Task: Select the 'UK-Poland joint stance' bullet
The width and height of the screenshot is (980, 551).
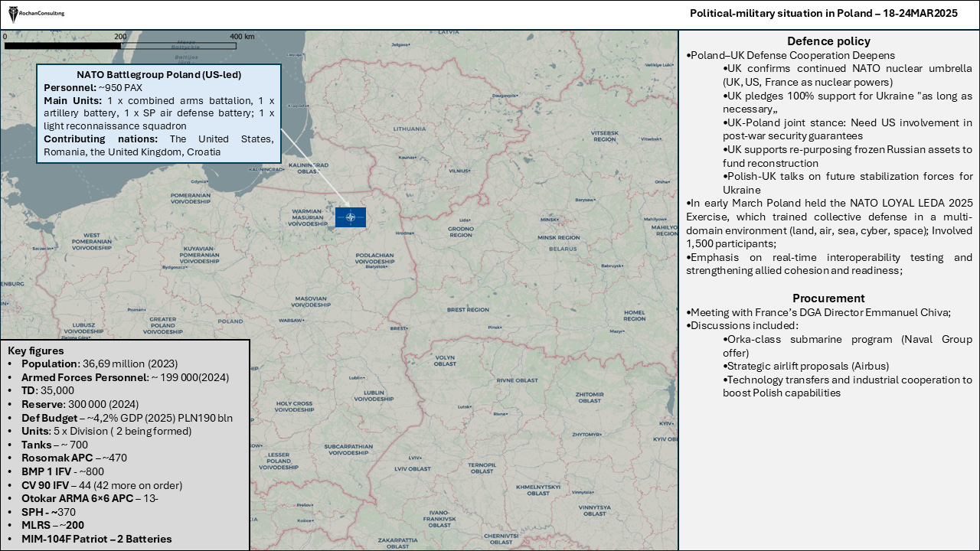Action: pos(848,129)
